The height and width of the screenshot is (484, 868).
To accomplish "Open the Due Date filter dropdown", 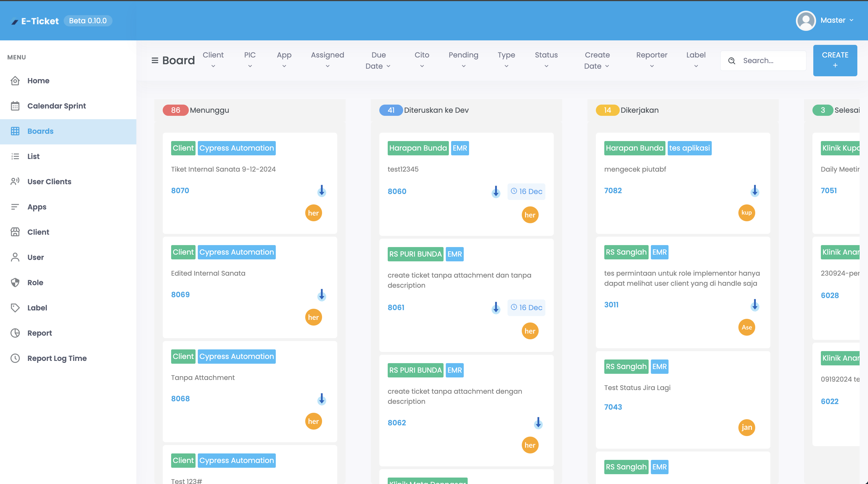I will click(378, 60).
